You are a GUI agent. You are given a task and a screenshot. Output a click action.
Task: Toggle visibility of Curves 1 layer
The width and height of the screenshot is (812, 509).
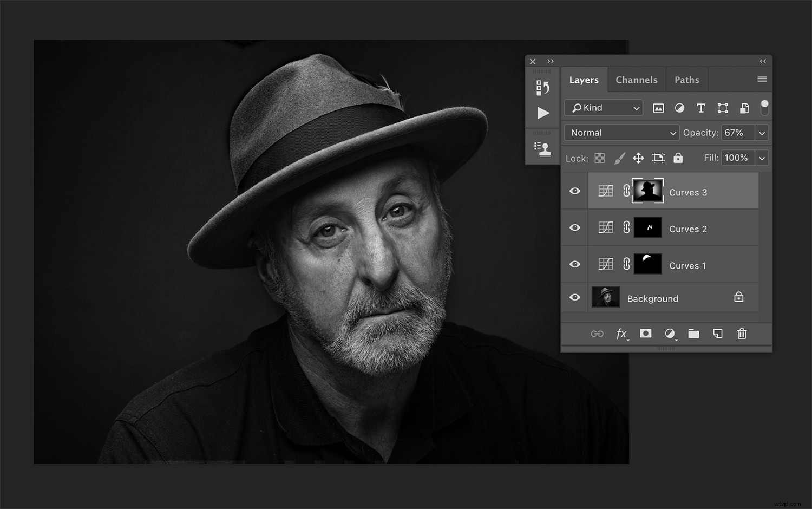(575, 264)
